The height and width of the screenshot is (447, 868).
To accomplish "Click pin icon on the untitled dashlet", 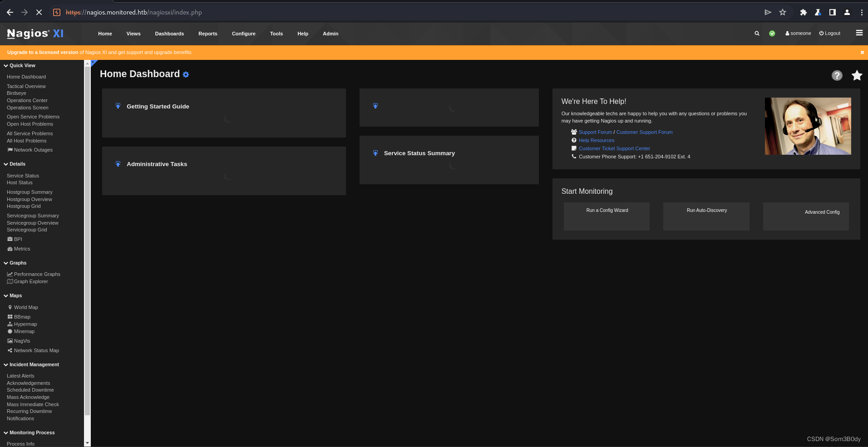I will [375, 106].
